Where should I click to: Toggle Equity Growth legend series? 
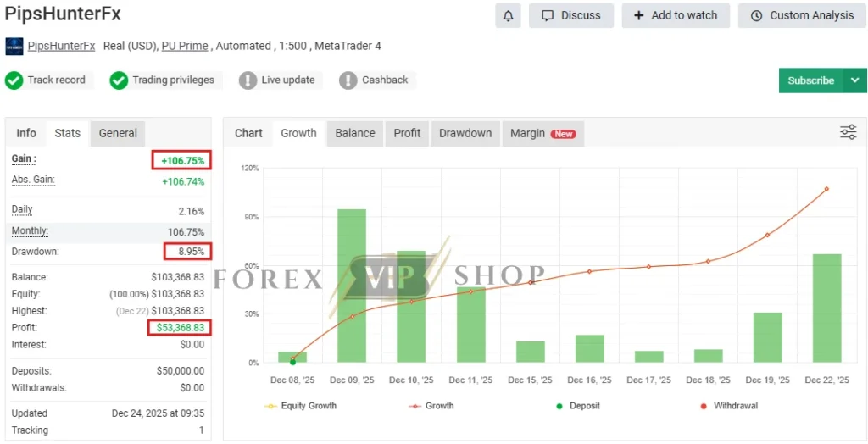(x=301, y=406)
